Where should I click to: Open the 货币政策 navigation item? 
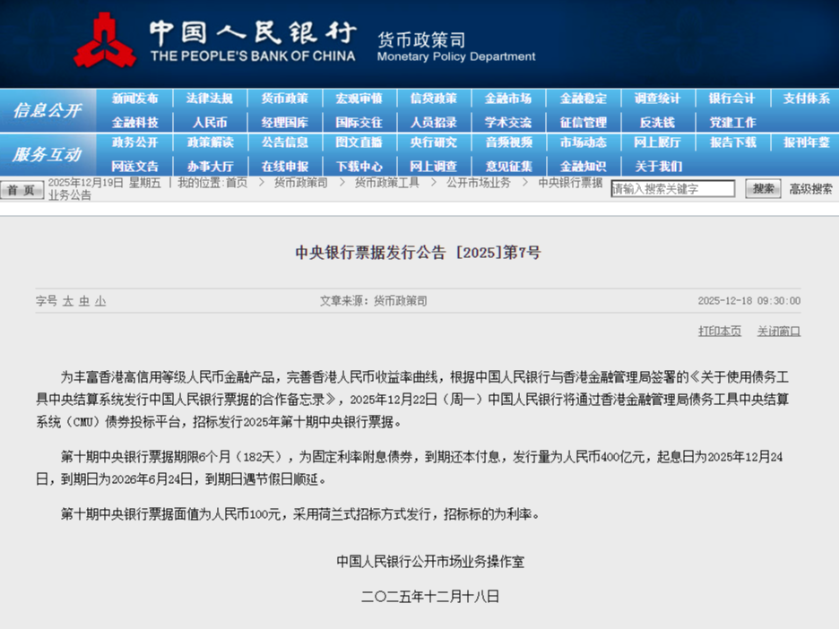pos(284,99)
